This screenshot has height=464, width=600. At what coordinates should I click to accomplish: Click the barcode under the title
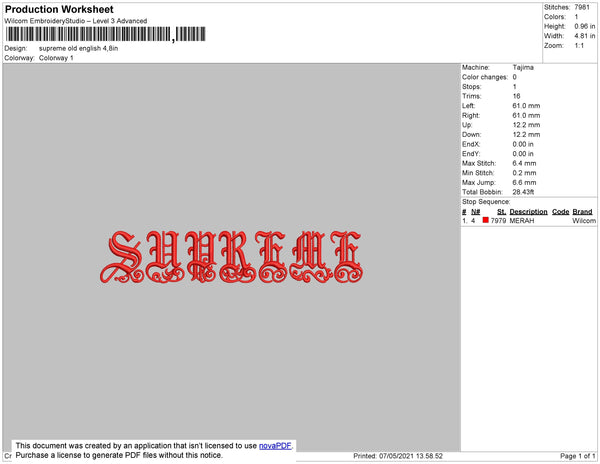106,34
